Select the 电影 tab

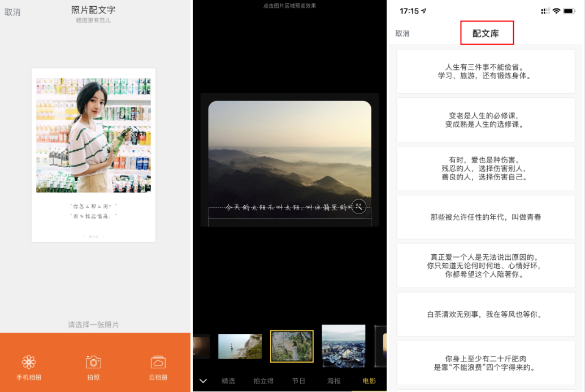click(369, 381)
